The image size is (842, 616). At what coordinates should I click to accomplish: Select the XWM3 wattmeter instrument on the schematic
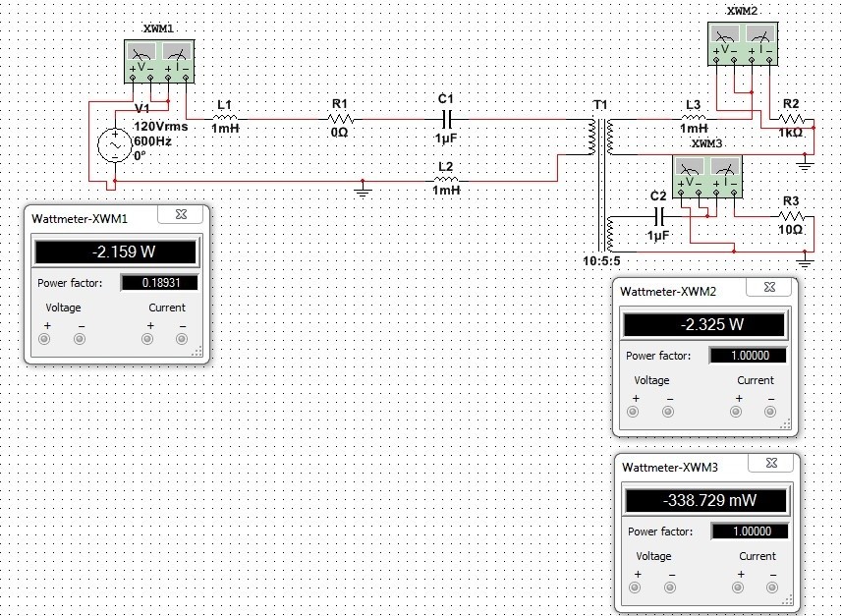click(x=707, y=177)
